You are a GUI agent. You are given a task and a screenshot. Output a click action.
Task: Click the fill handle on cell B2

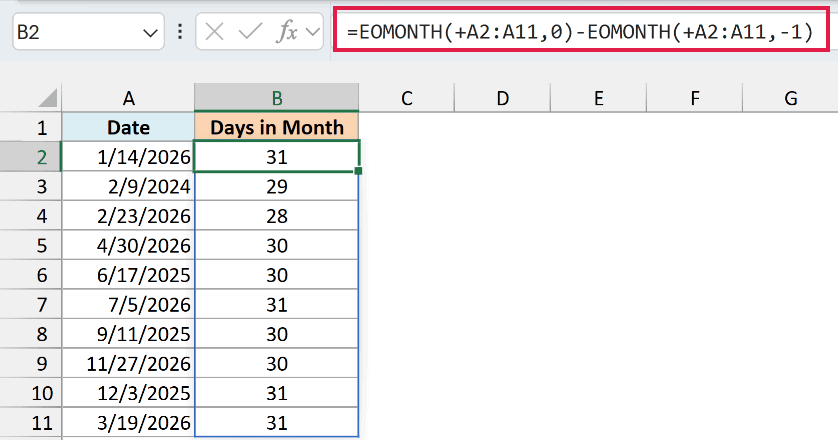pos(358,171)
